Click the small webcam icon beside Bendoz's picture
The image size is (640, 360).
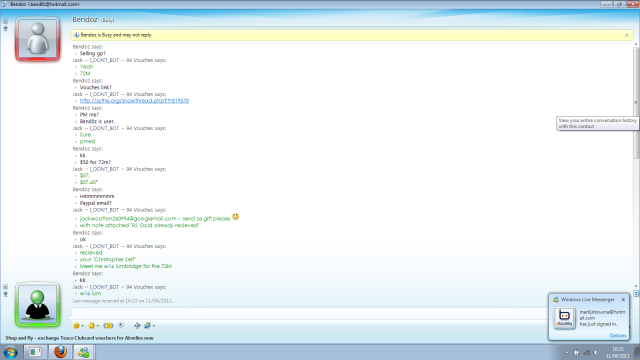(5, 29)
